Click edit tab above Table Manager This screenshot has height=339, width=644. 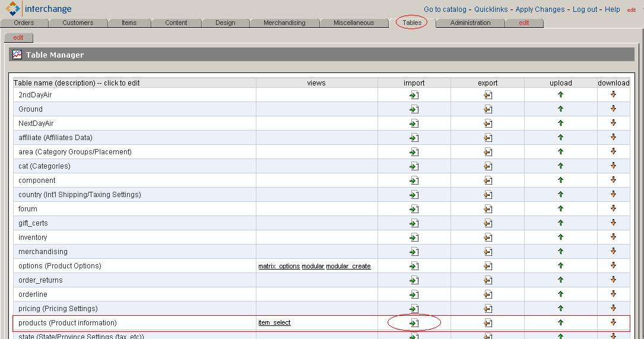click(x=18, y=38)
